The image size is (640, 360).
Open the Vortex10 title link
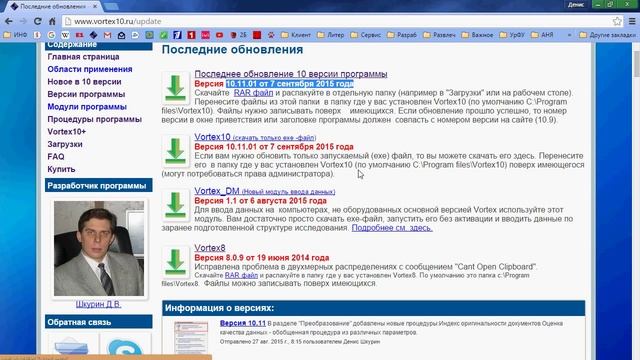tap(212, 137)
